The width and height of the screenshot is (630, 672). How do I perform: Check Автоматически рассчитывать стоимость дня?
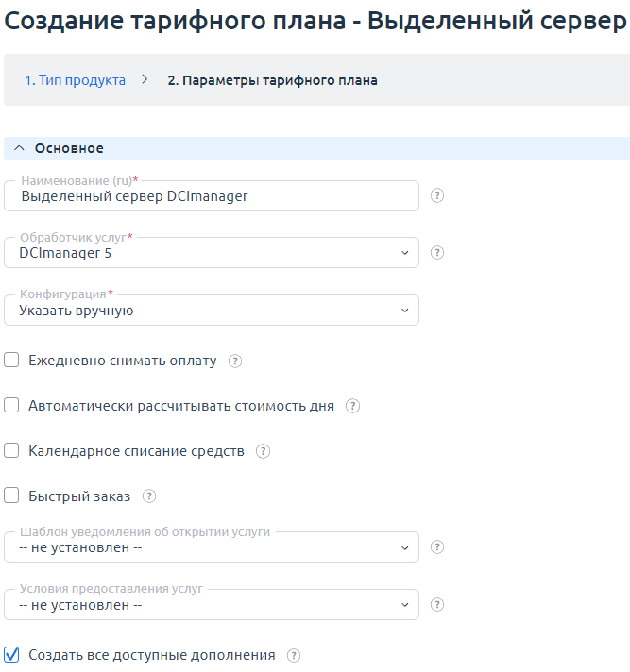(12, 406)
